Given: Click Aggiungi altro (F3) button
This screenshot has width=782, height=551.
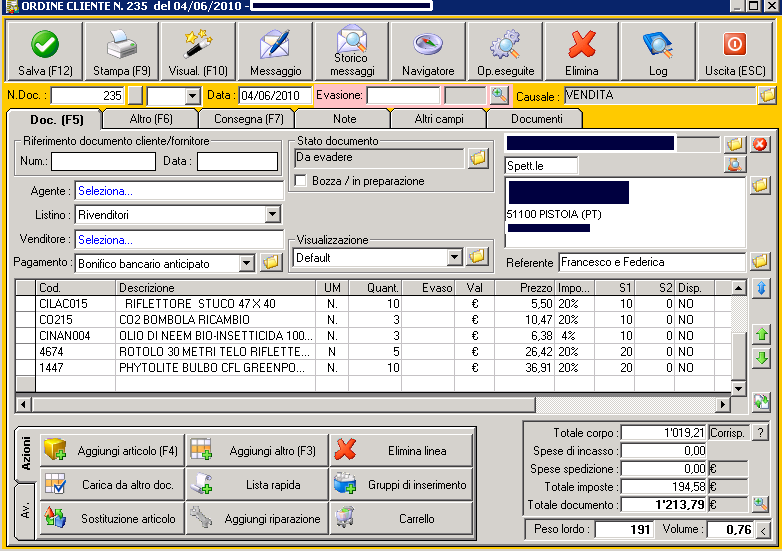Looking at the screenshot, I should pyautogui.click(x=257, y=451).
